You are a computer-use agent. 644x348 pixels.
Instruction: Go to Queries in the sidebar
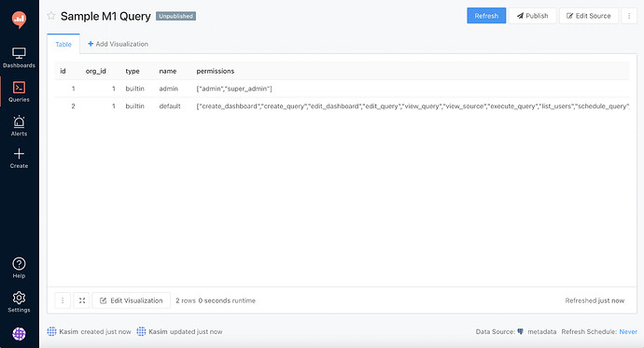19,91
